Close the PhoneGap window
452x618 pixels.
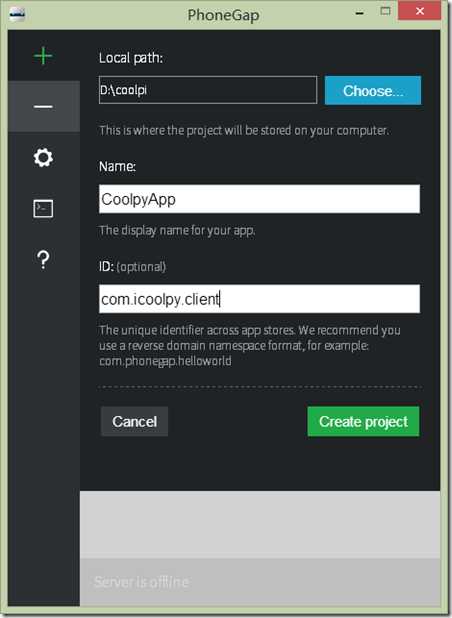point(420,11)
